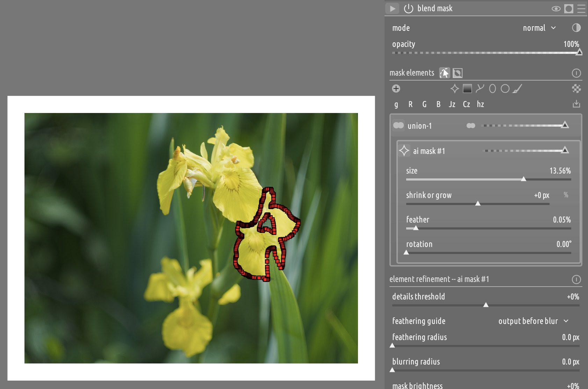The image size is (588, 389).
Task: Click the mask indicator icon in header
Action: (x=569, y=9)
